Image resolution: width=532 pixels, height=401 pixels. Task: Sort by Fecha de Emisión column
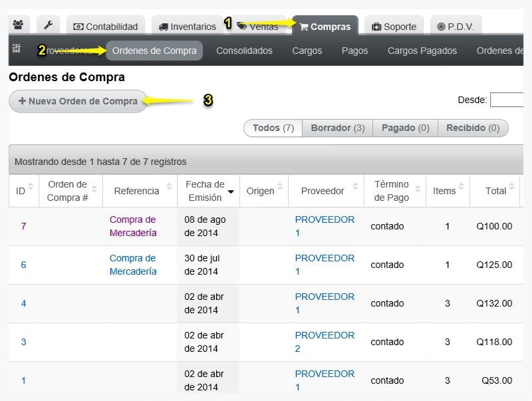pos(208,191)
